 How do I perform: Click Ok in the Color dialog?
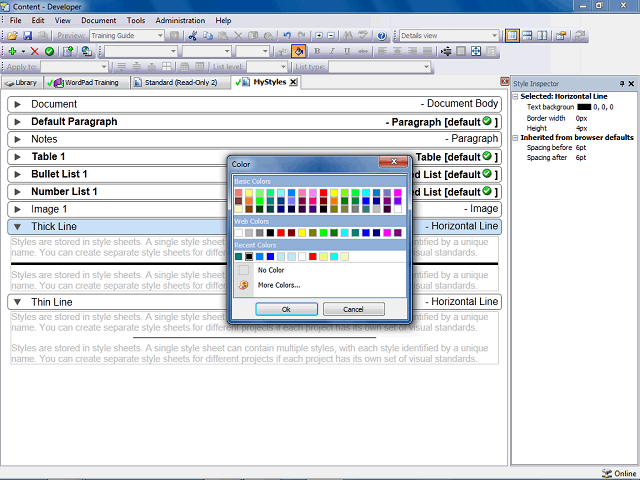(287, 309)
